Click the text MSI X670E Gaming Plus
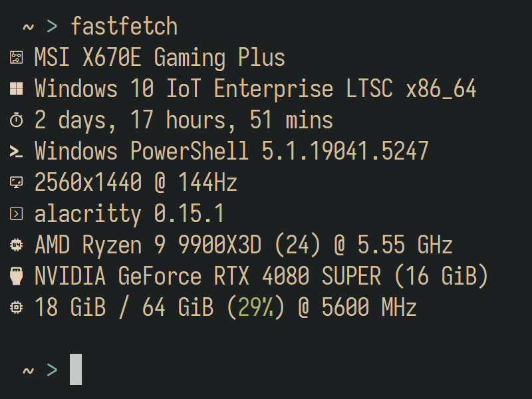532x399 pixels. click(x=160, y=58)
